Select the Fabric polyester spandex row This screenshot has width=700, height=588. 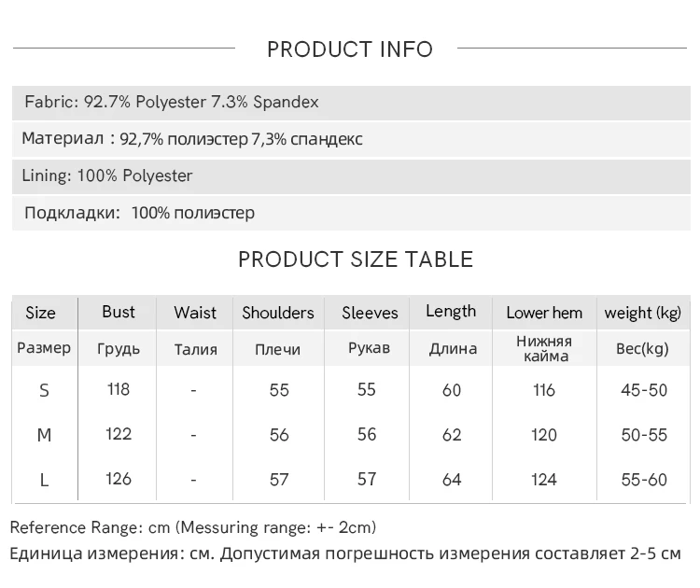[351, 103]
